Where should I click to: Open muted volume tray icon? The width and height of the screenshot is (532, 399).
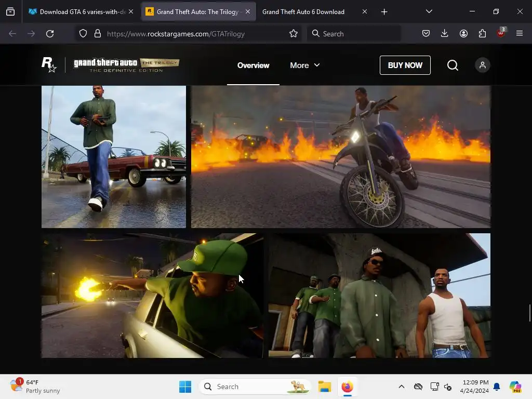448,387
